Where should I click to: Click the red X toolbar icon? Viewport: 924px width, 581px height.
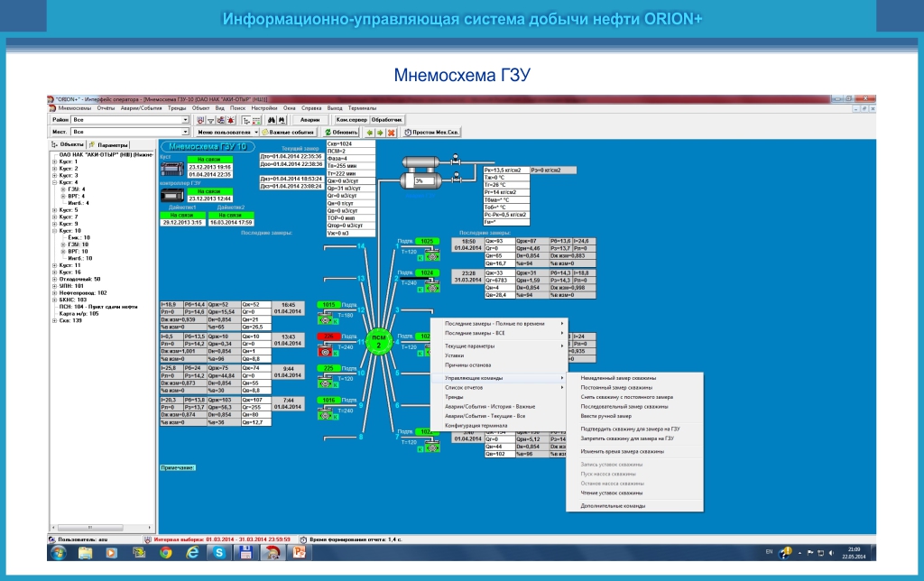[x=391, y=133]
